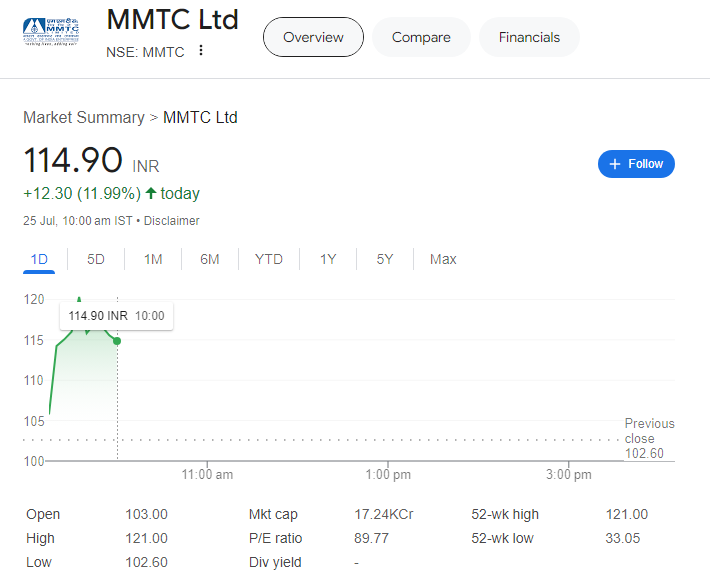Click the NSE: MMTC ticker text

tap(145, 53)
